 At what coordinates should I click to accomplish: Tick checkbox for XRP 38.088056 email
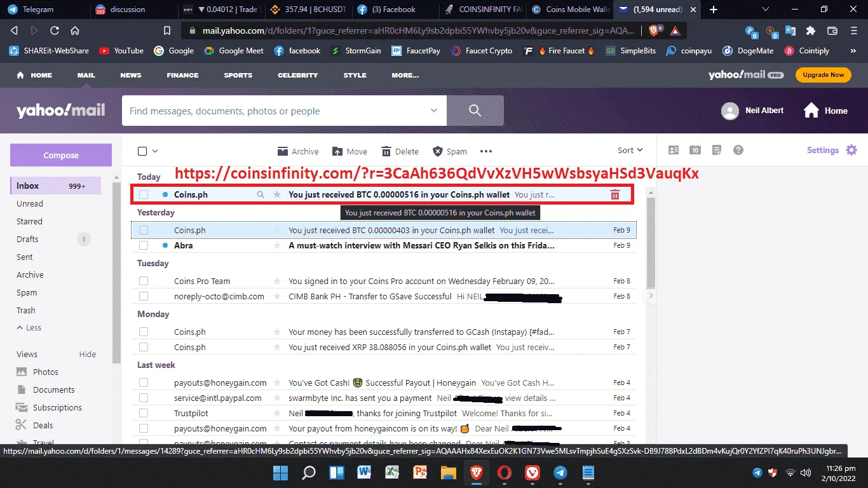(144, 347)
